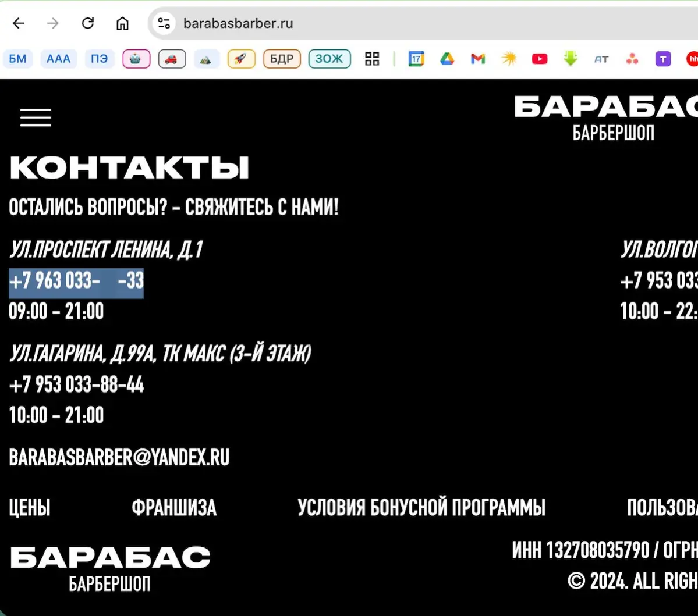Reload the barabasbarber.ru page
The height and width of the screenshot is (616, 698).
tap(88, 23)
